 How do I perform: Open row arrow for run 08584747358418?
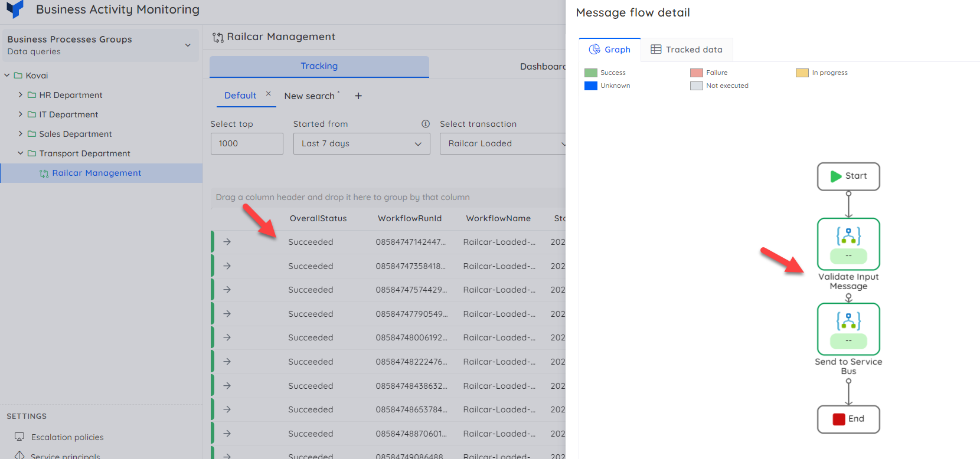227,266
